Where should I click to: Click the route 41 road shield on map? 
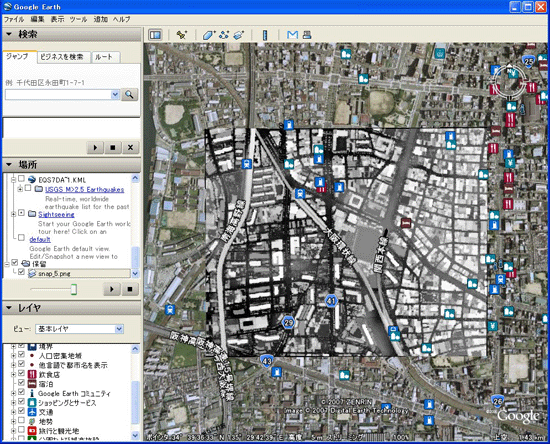331,301
